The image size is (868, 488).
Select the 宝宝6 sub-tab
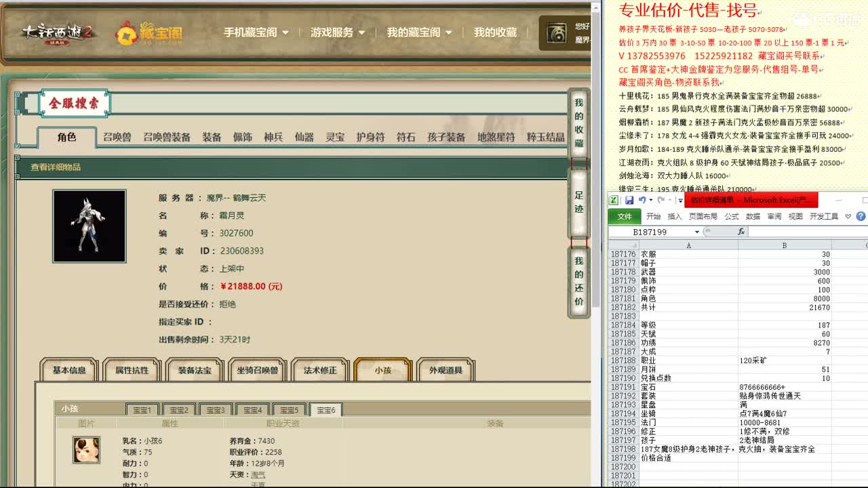click(325, 409)
